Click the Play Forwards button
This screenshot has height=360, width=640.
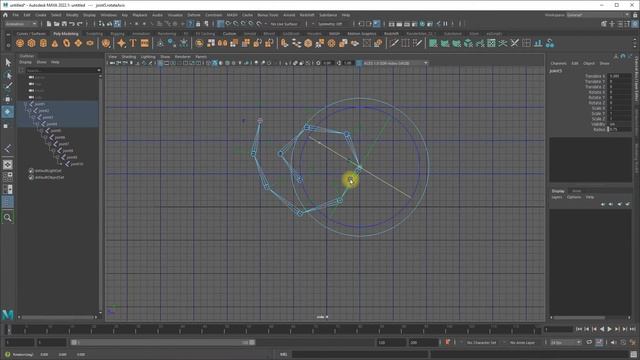pyautogui.click(x=609, y=329)
